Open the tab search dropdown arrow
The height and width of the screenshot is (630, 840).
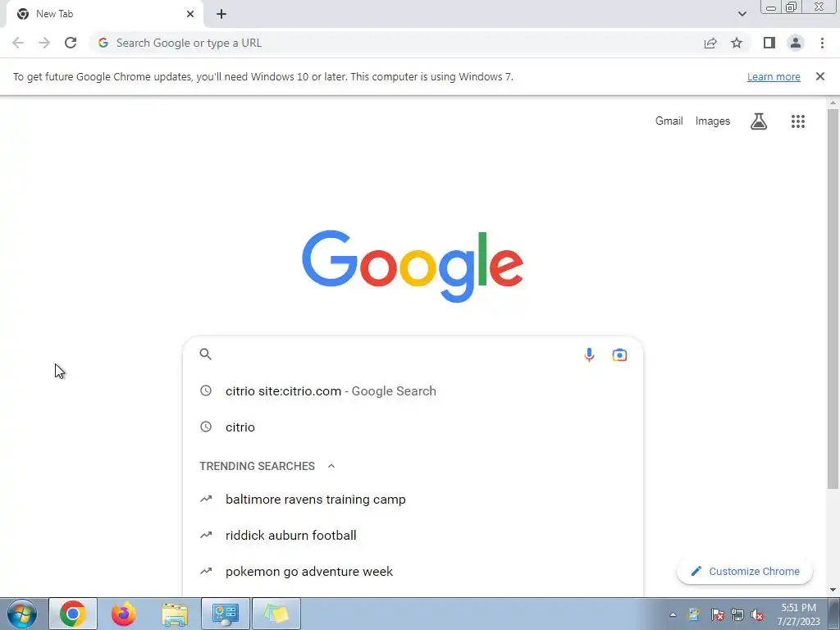click(x=742, y=14)
